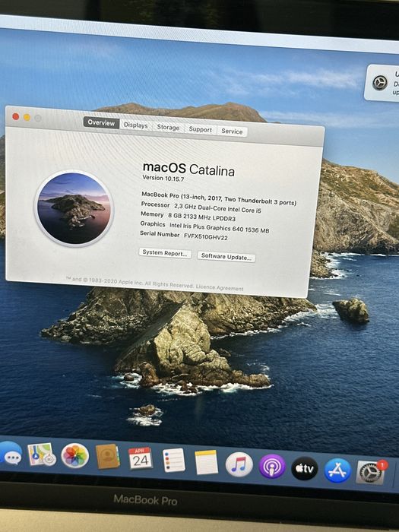Open App Store from the Dock
Screen dimensions: 399x532
tap(337, 470)
